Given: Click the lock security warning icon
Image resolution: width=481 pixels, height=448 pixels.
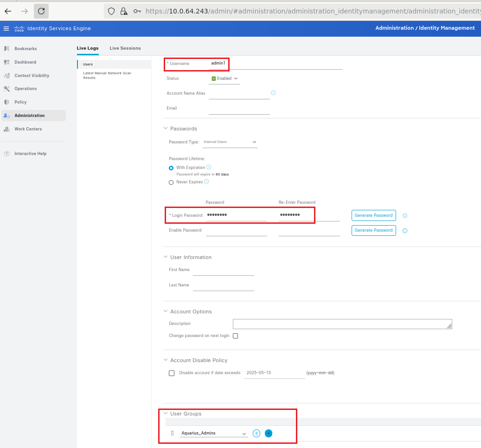Looking at the screenshot, I should pos(124,11).
